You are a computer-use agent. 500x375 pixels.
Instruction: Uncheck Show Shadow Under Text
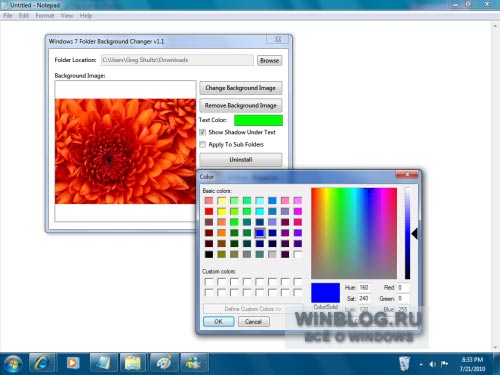(x=203, y=132)
